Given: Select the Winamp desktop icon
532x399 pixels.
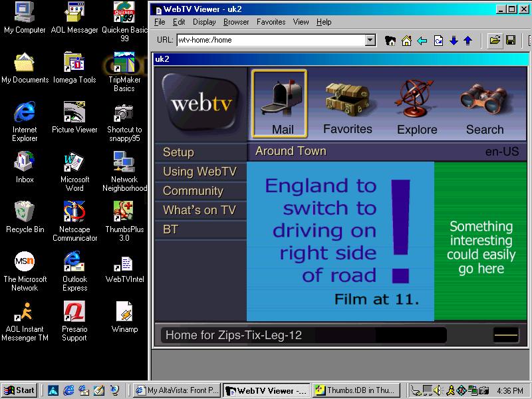Looking at the screenshot, I should 124,317.
